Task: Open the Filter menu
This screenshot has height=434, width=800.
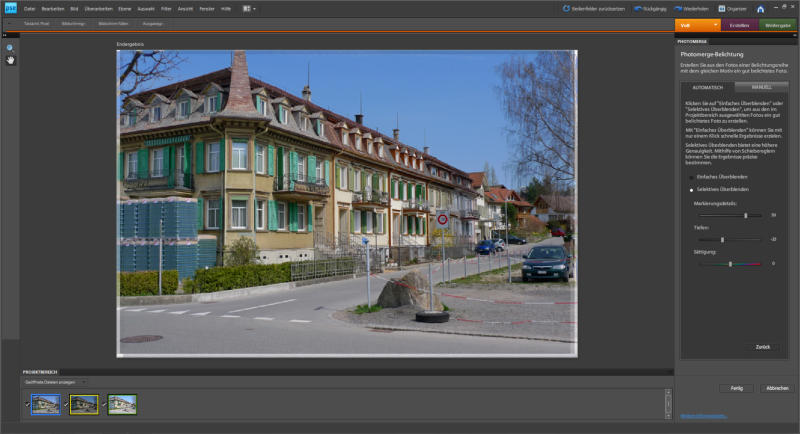Action: [x=166, y=9]
